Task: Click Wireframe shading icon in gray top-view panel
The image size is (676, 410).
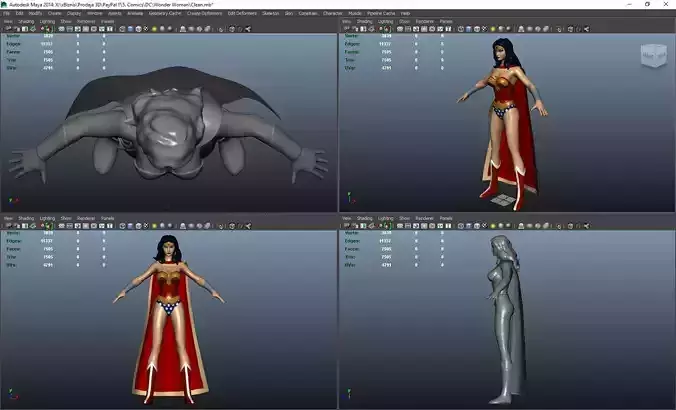Action: [122, 29]
